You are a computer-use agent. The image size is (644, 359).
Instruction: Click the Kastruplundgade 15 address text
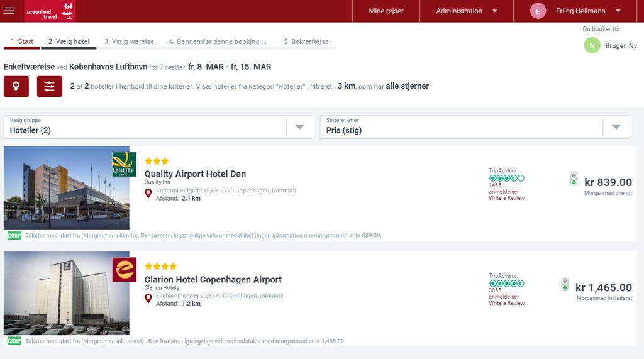pyautogui.click(x=226, y=191)
